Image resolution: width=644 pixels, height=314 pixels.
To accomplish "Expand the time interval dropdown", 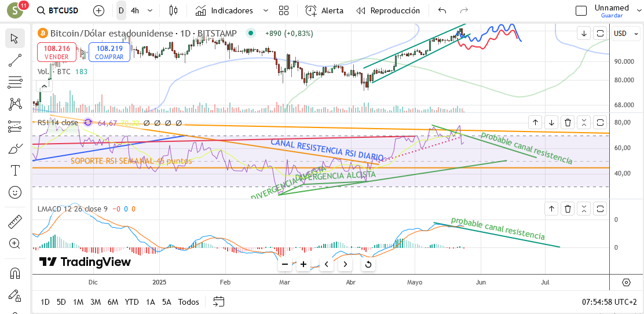I will [x=150, y=10].
